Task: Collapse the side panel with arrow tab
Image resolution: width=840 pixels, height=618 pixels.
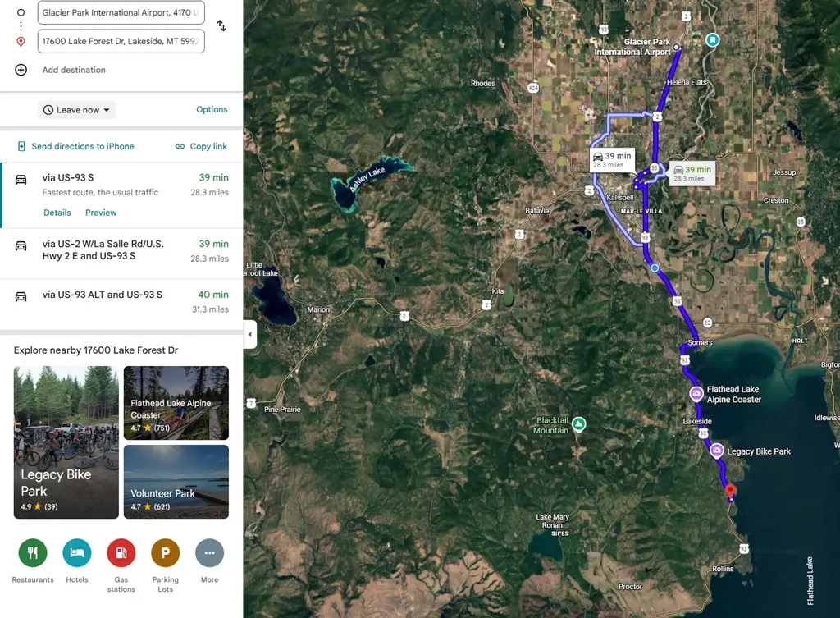Action: tap(250, 335)
